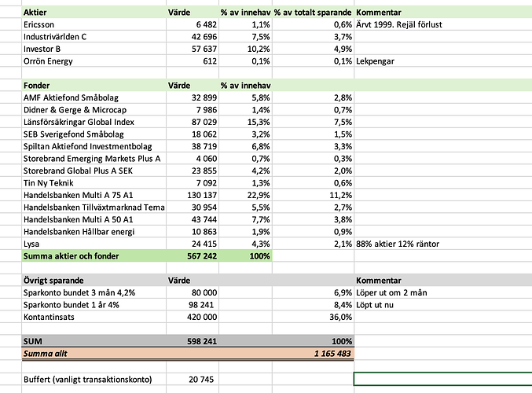Select the "% av totalt sparande" column header
The height and width of the screenshot is (393, 532).
313,13
